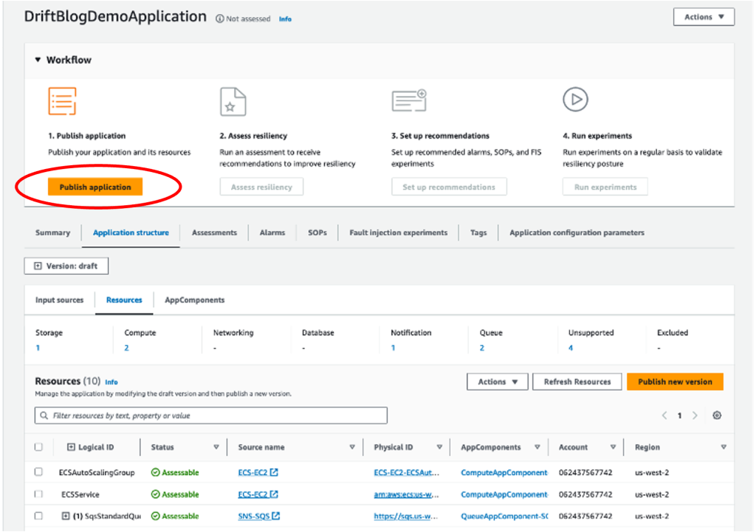
Task: Click the search magnifier in filter box
Action: tap(44, 415)
